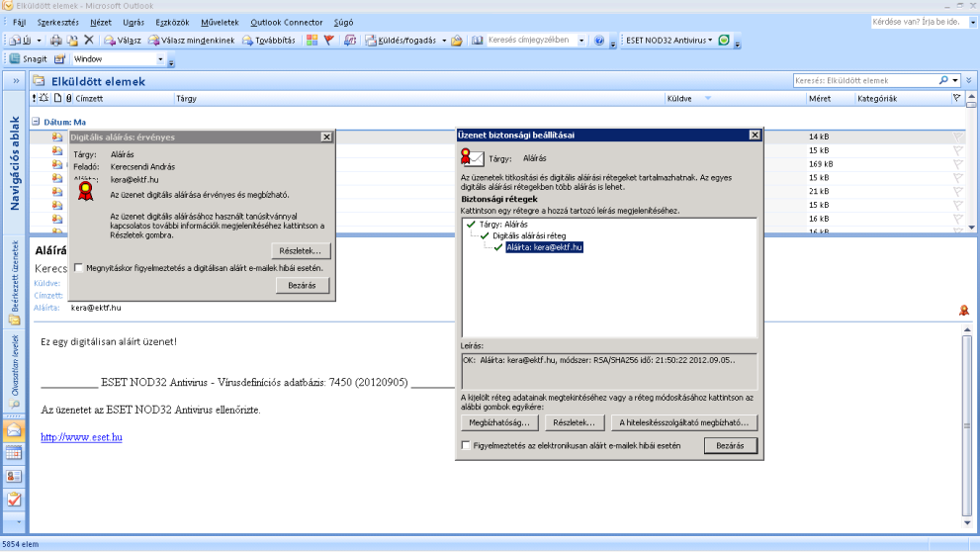
Task: Check the Megnyitáskor figyelmeztetés checkbox
Action: (79, 267)
